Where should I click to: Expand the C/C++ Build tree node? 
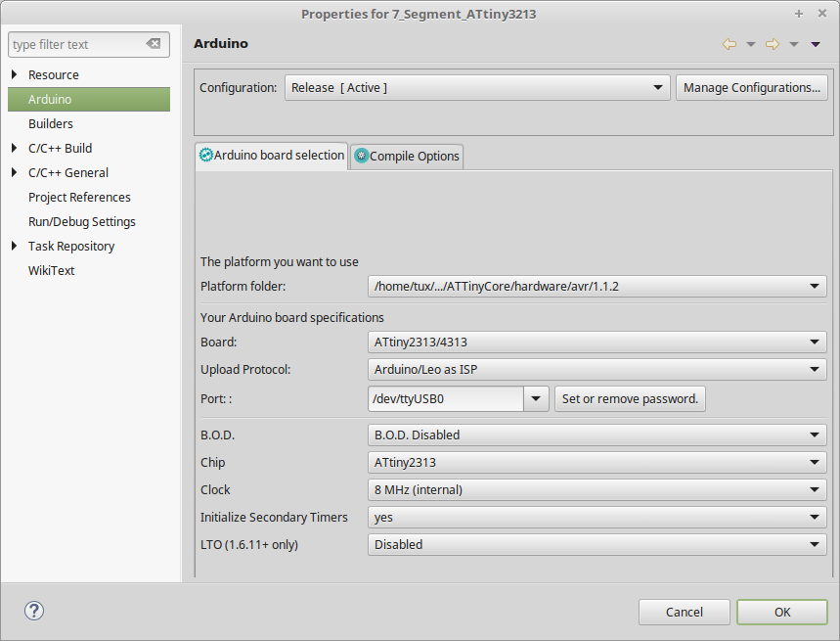pyautogui.click(x=14, y=149)
